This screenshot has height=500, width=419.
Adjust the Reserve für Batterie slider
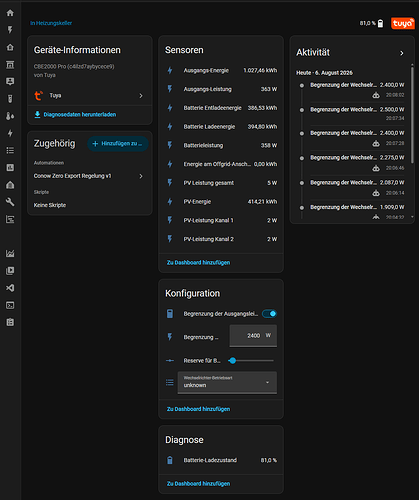pos(251,360)
